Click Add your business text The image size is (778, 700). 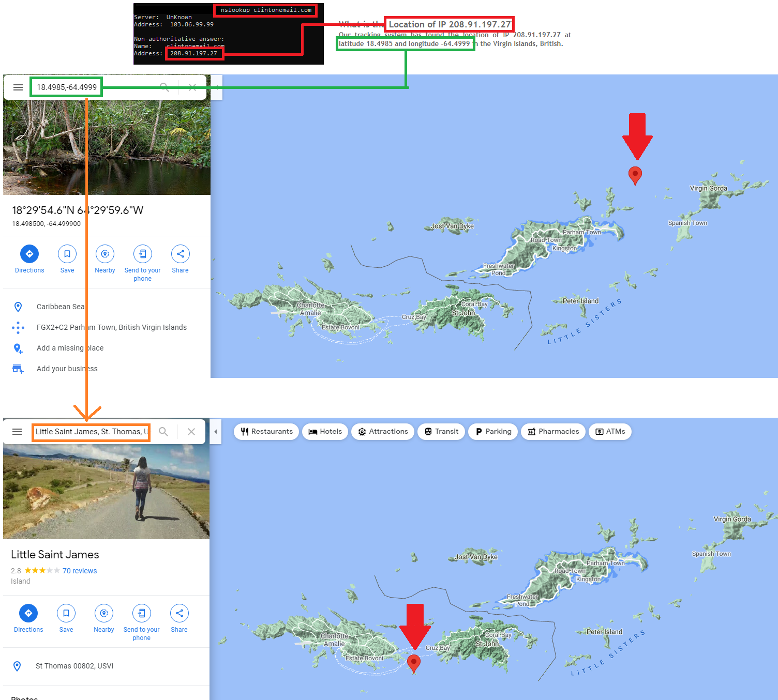point(67,369)
